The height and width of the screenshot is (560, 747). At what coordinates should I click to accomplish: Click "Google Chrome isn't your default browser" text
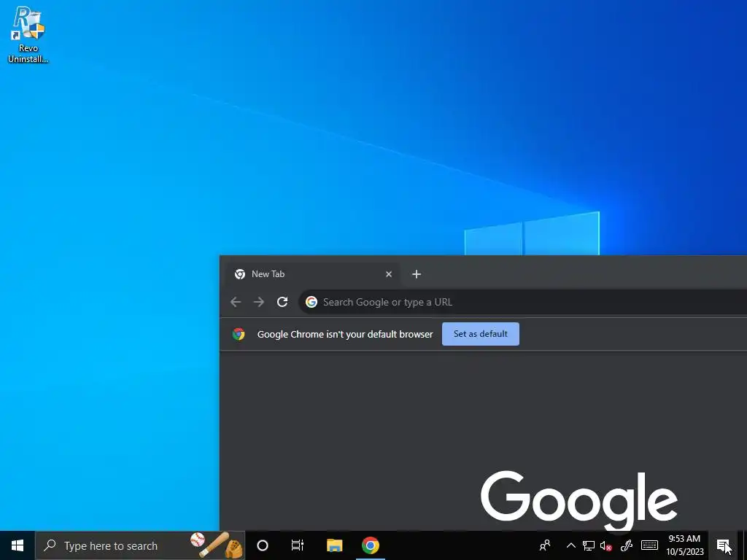[x=345, y=334]
